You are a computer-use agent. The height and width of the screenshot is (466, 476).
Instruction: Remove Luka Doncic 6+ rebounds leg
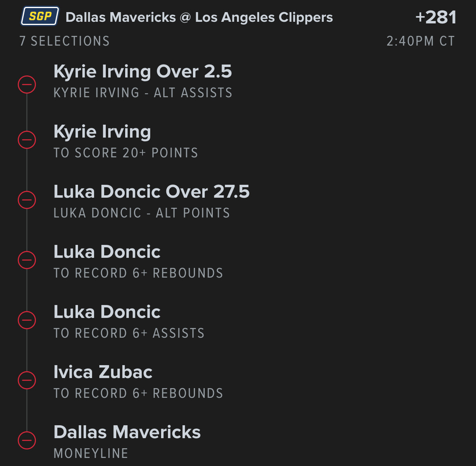pyautogui.click(x=27, y=260)
